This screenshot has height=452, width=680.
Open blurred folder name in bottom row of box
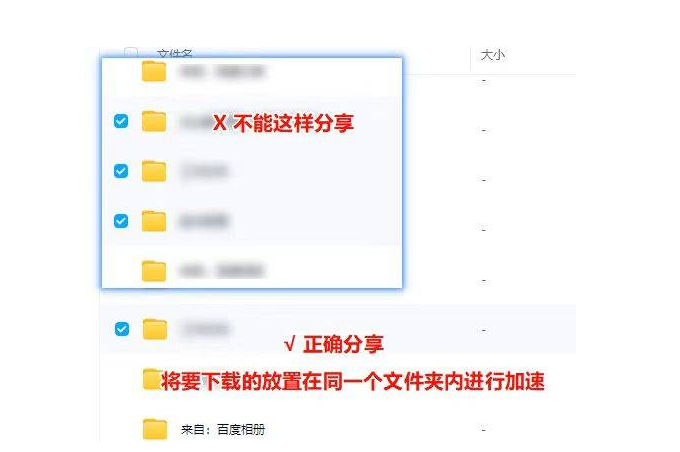point(222,271)
